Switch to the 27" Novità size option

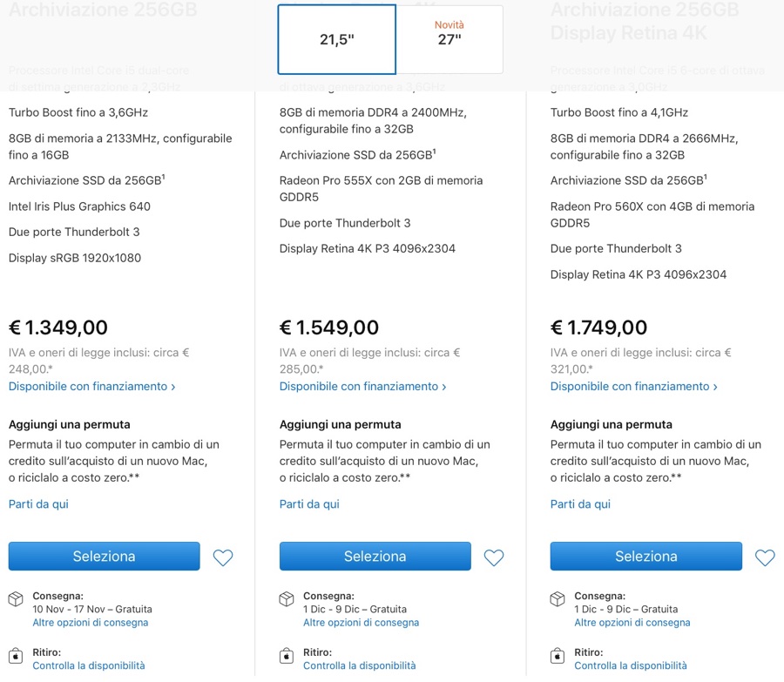pyautogui.click(x=449, y=39)
